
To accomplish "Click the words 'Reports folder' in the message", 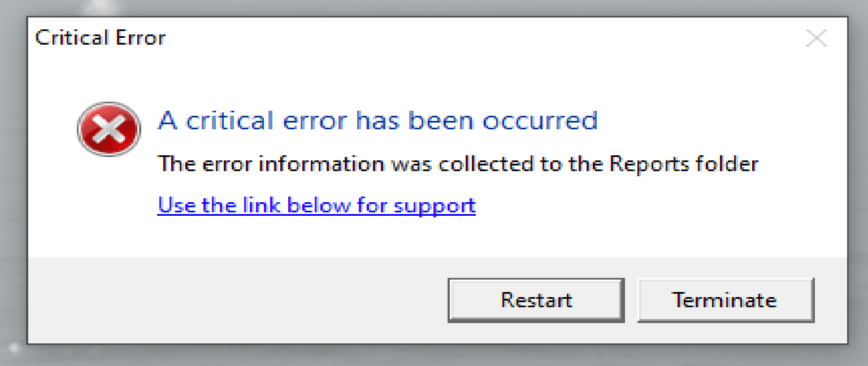I will [x=684, y=164].
